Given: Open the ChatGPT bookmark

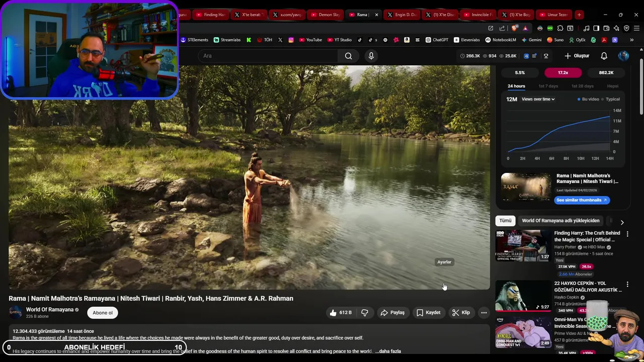Looking at the screenshot, I should click(437, 40).
